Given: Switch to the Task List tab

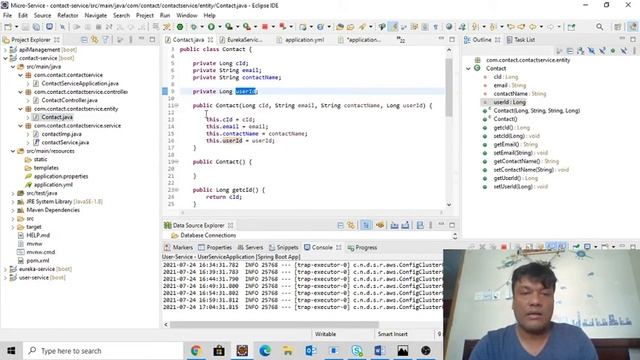Looking at the screenshot, I should tap(520, 40).
